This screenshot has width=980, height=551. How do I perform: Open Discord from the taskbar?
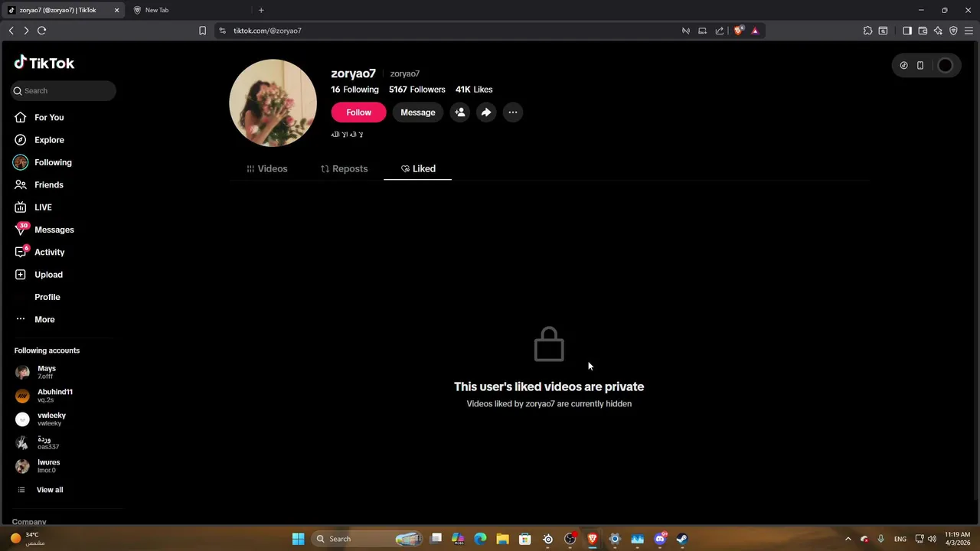(x=660, y=539)
